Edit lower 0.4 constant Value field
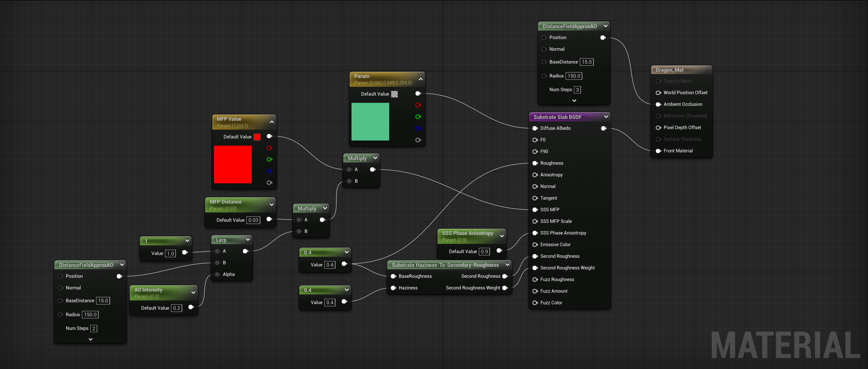868x369 pixels. (330, 303)
